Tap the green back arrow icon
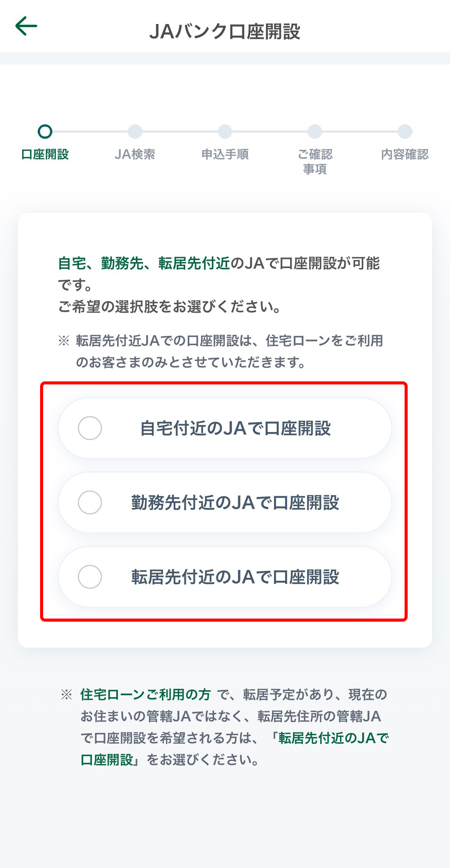Viewport: 450px width, 868px height. point(26,26)
